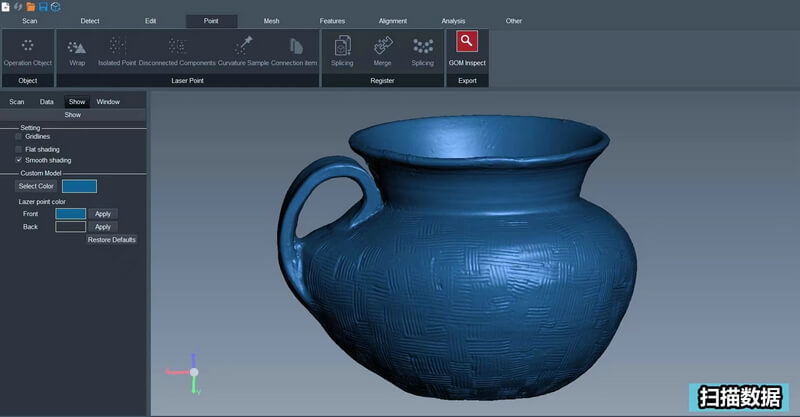Enable the Gridlines checkbox
The width and height of the screenshot is (800, 417).
click(x=18, y=137)
